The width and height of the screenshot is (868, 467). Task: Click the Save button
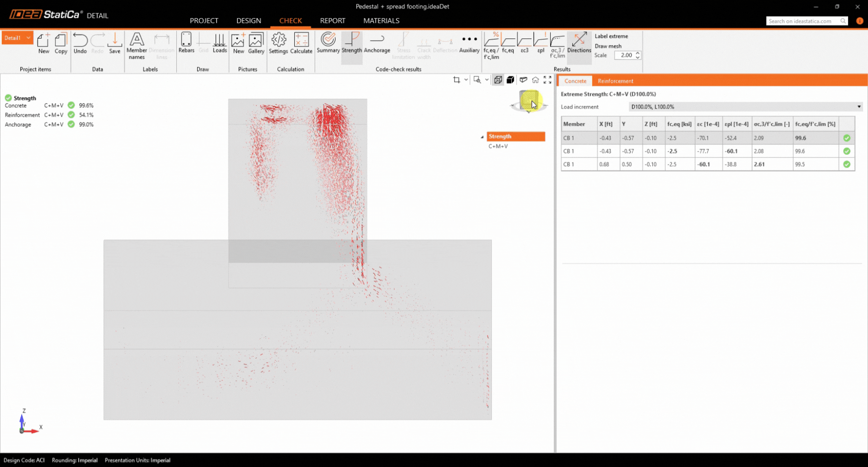click(x=115, y=43)
